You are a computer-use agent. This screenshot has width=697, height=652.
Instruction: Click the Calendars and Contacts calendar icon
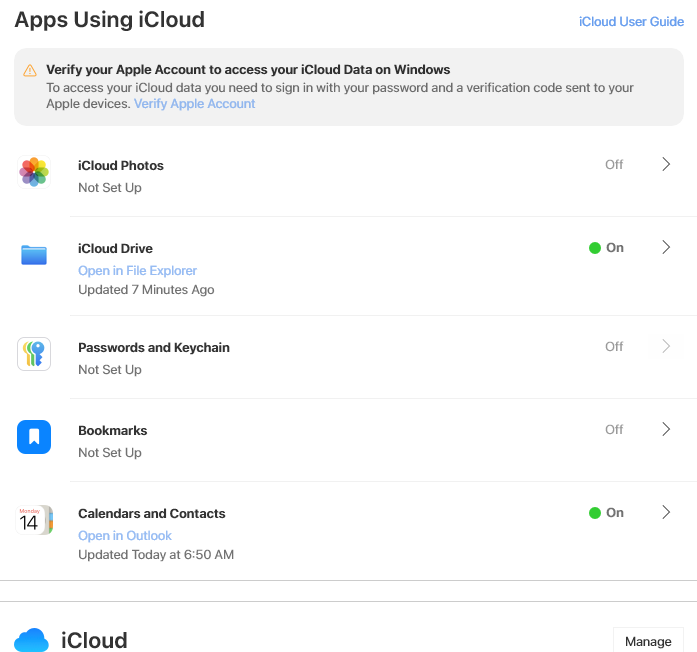(x=34, y=520)
